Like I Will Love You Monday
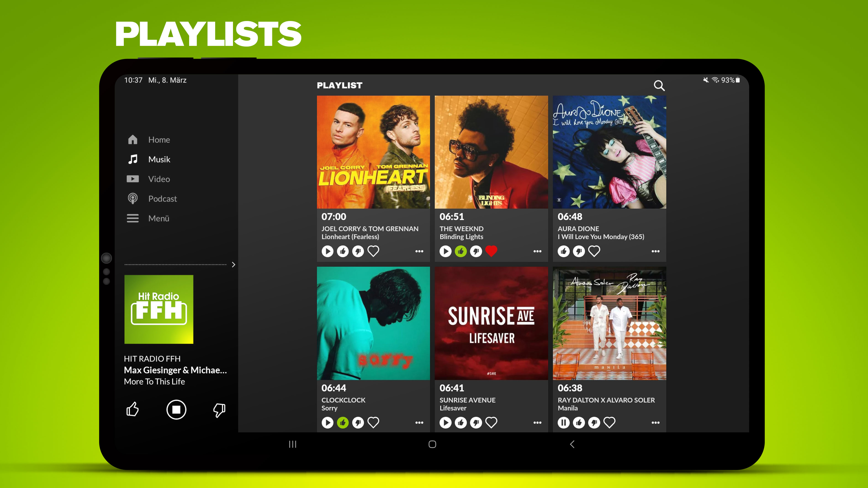868x488 pixels. [563, 251]
